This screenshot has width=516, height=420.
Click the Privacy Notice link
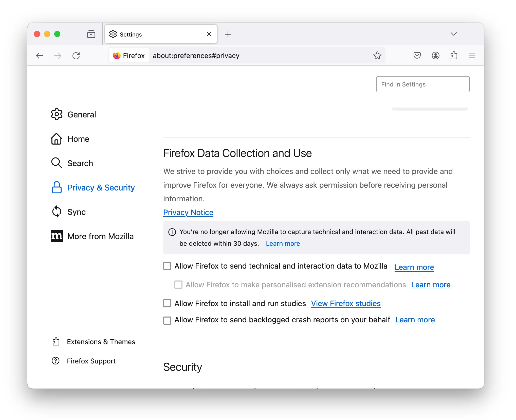[188, 212]
